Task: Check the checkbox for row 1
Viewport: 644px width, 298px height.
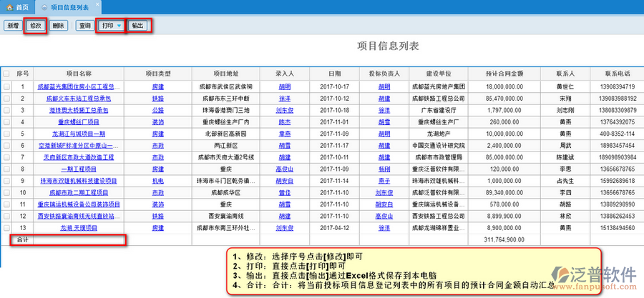Action: pyautogui.click(x=6, y=86)
